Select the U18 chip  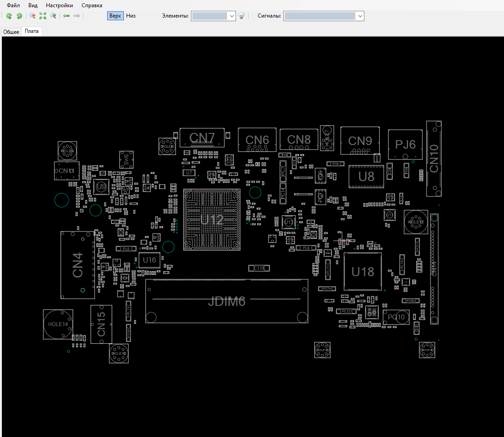tap(363, 272)
